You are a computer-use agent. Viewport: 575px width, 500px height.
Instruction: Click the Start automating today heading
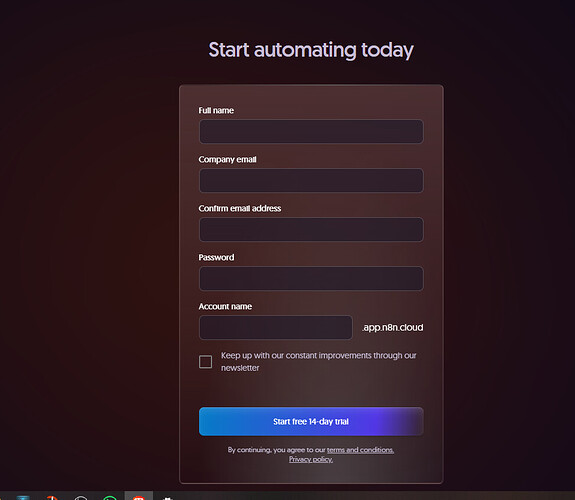(x=311, y=50)
